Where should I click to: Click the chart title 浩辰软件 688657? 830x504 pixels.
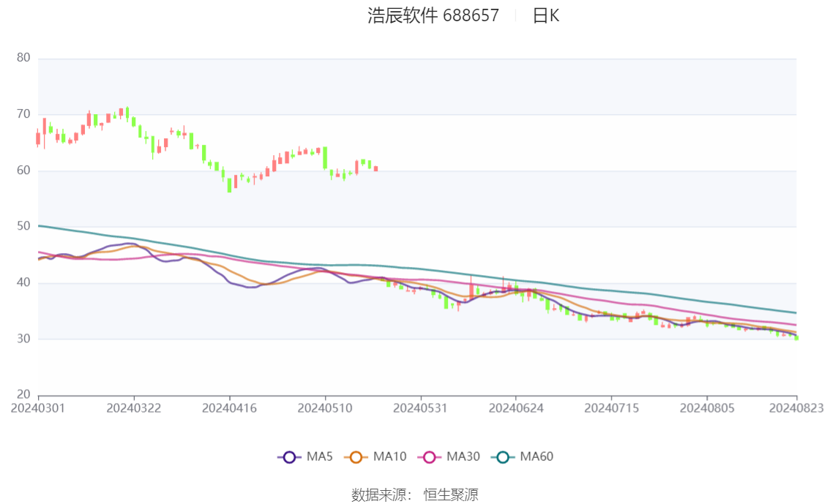point(433,15)
